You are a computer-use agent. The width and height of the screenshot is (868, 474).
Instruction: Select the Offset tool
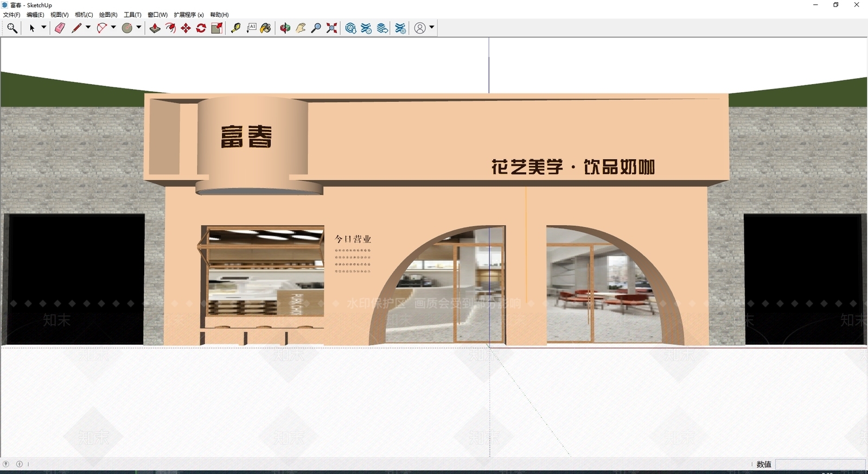(170, 28)
